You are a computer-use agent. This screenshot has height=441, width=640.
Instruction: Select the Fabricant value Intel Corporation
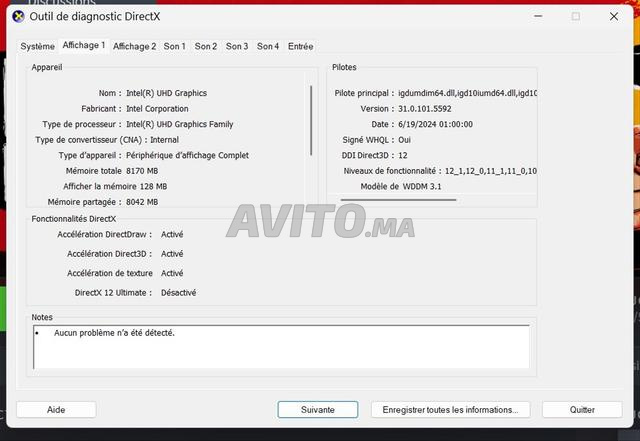(x=157, y=109)
